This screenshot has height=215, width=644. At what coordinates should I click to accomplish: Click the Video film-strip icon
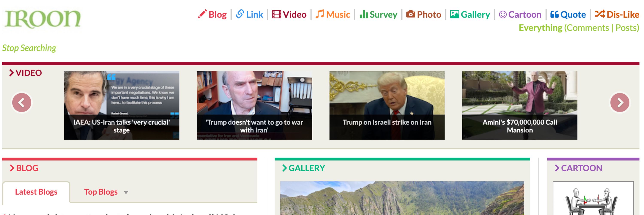[276, 14]
